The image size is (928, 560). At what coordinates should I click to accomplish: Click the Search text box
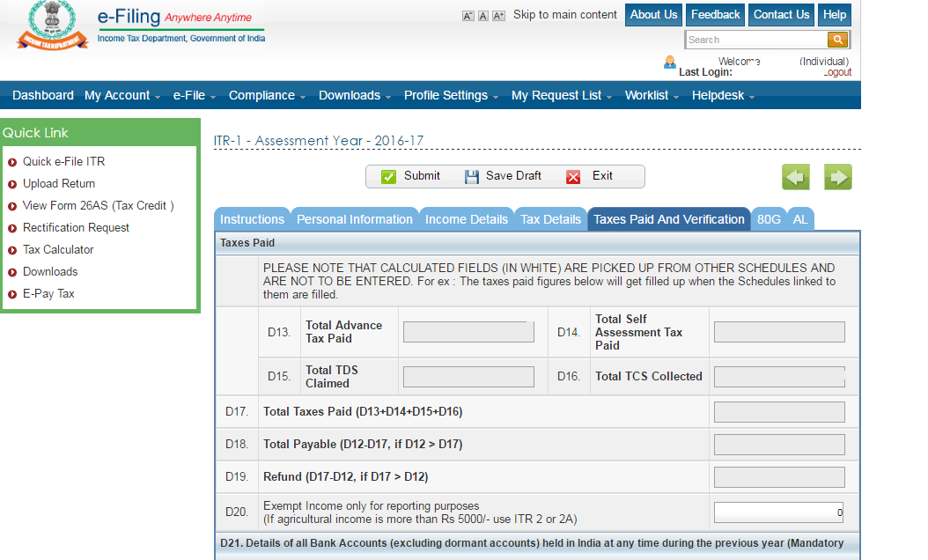[755, 40]
